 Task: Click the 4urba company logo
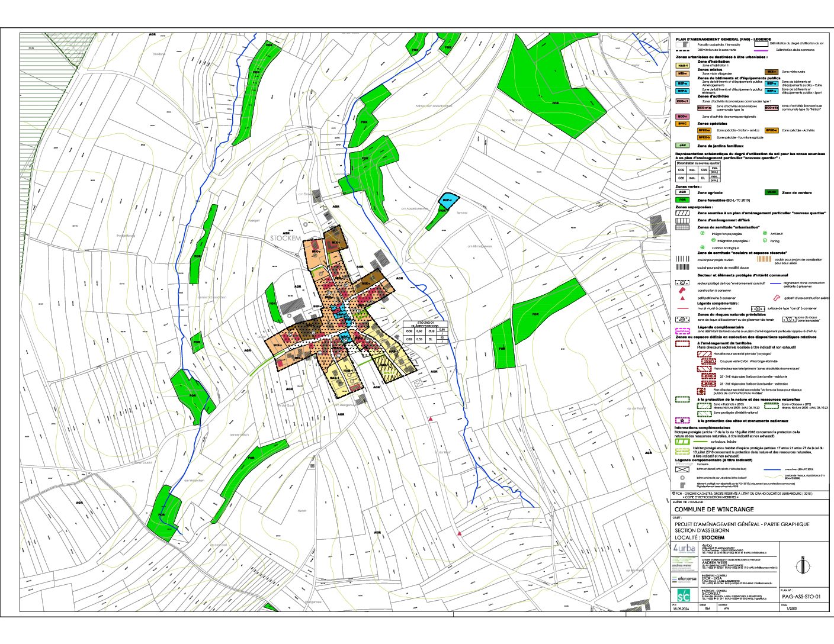(x=684, y=548)
